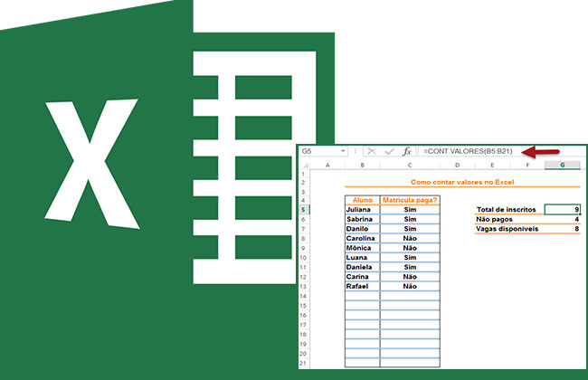588x380 pixels.
Task: Click the 'Não pagos' label
Action: tap(494, 220)
